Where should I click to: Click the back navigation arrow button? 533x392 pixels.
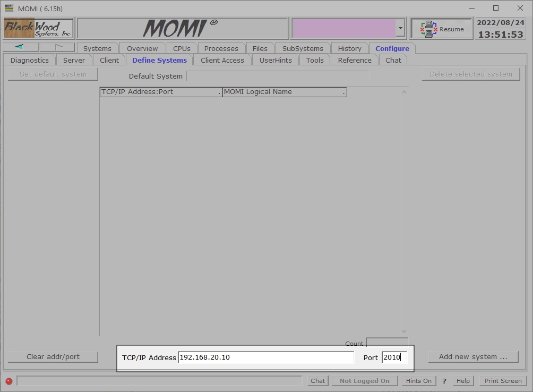point(21,47)
